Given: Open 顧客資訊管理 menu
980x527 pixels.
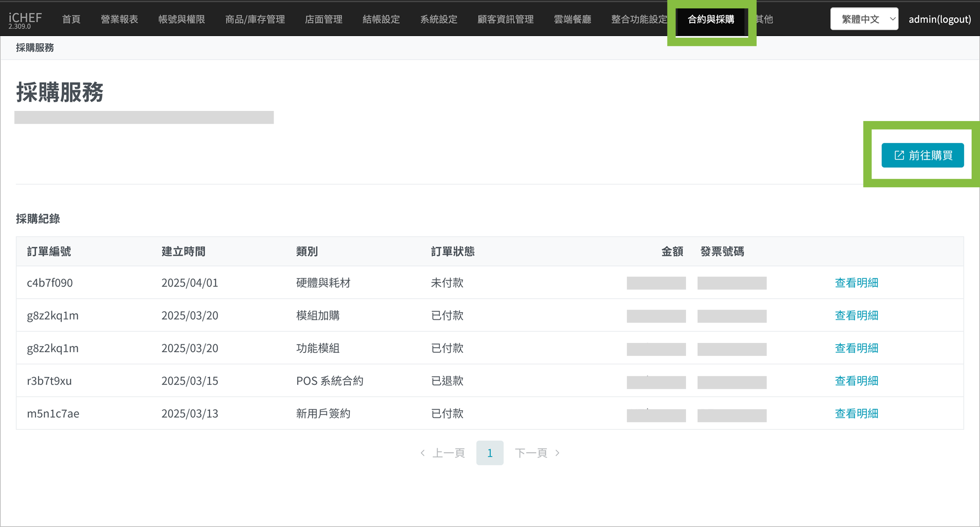Looking at the screenshot, I should pyautogui.click(x=505, y=19).
